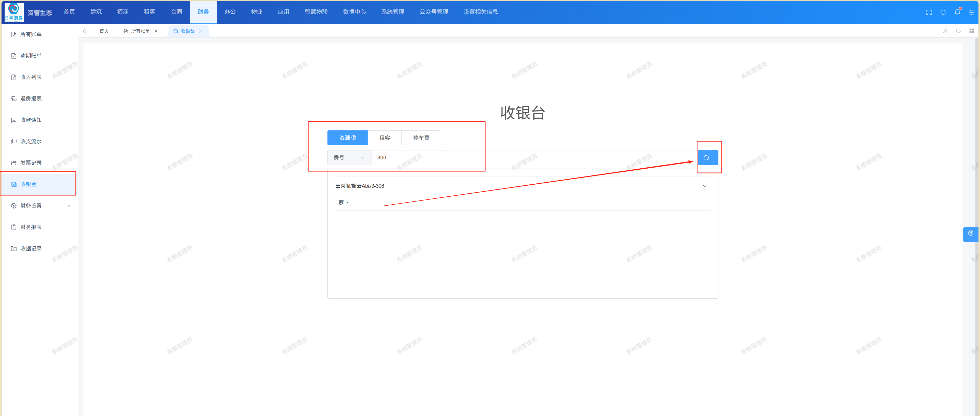Screen dimensions: 980x416
Task: Open the notification bell icon
Action: tap(957, 12)
